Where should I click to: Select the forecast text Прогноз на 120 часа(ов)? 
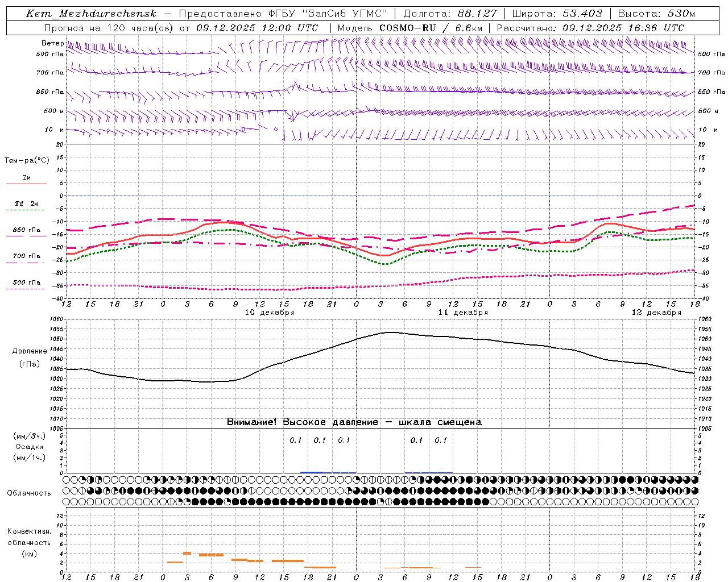109,28
